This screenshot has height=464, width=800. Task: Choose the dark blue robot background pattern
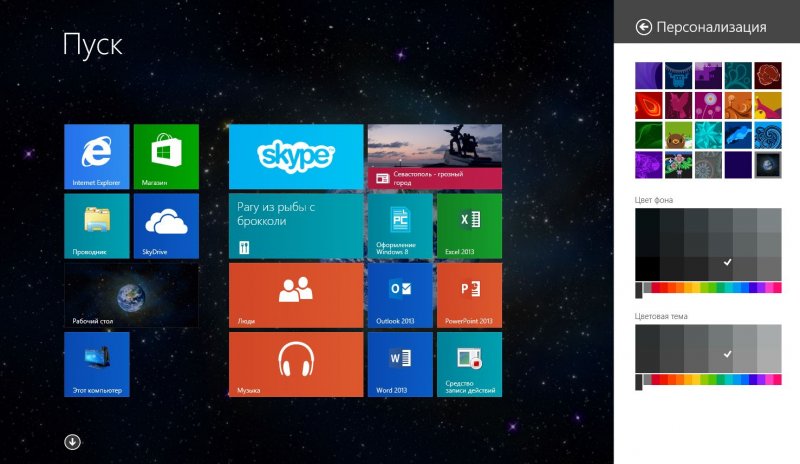[x=679, y=76]
